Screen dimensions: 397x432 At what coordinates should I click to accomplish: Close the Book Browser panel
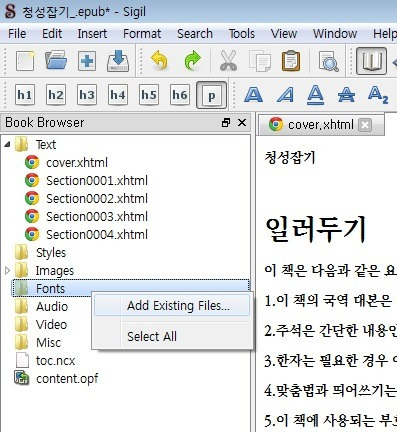[242, 123]
